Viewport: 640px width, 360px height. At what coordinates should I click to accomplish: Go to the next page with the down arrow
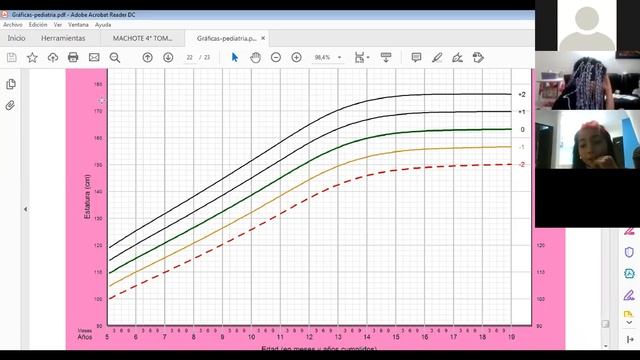[168, 58]
